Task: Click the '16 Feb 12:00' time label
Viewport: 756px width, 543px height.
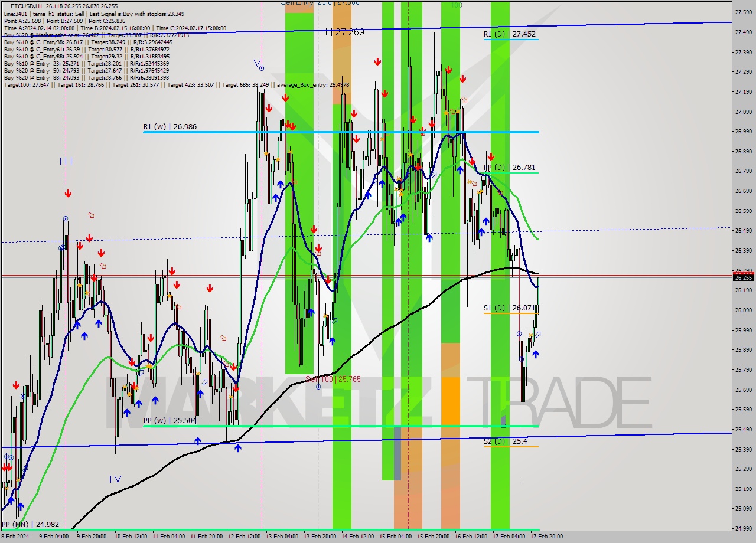Action: 471,537
